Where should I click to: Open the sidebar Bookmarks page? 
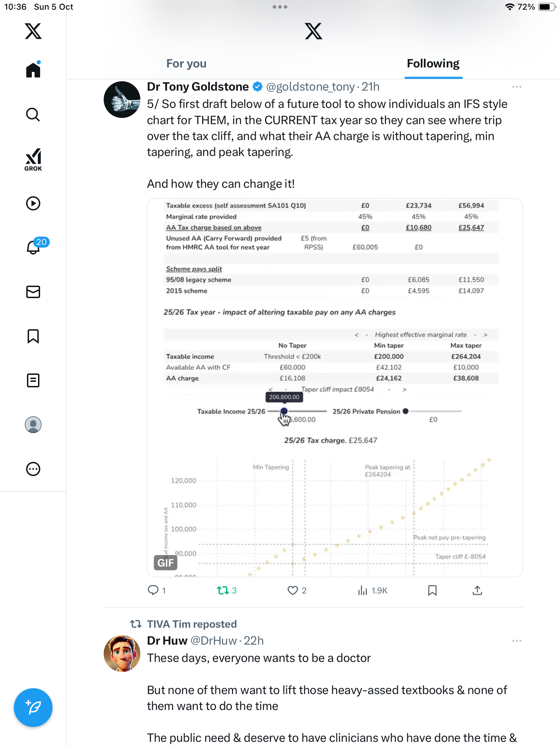(33, 336)
